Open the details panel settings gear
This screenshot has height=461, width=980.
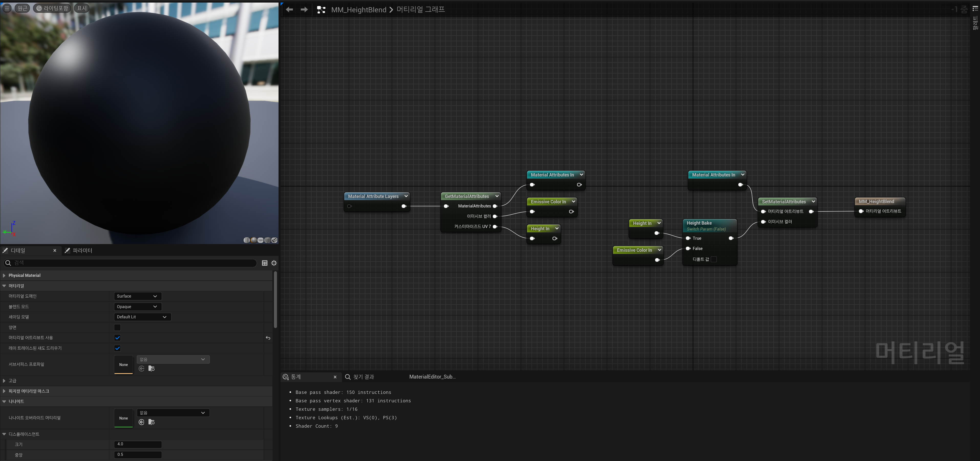point(274,263)
